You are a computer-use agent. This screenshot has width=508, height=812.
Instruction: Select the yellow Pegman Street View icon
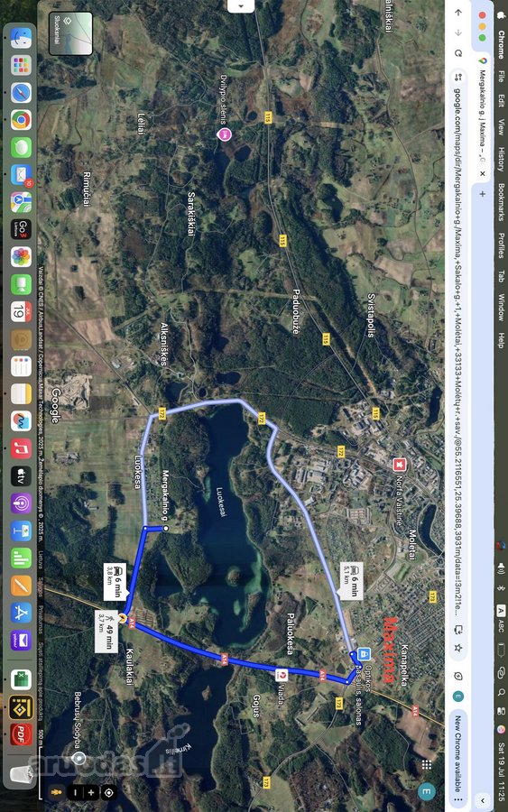coord(57,792)
